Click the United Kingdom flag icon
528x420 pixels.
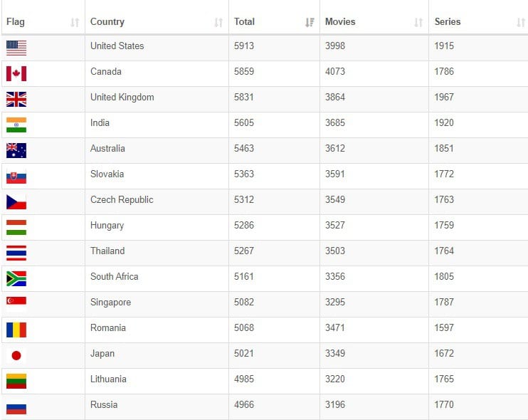[x=16, y=99]
